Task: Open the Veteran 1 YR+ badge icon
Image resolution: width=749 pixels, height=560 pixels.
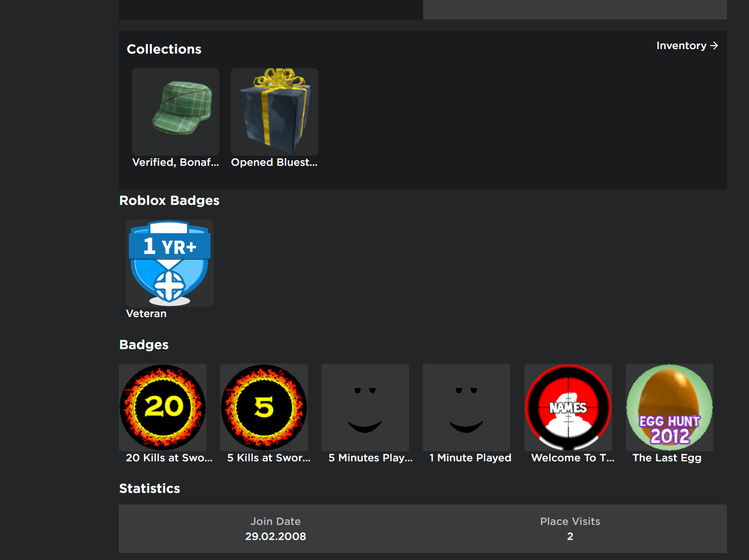Action: click(x=169, y=263)
